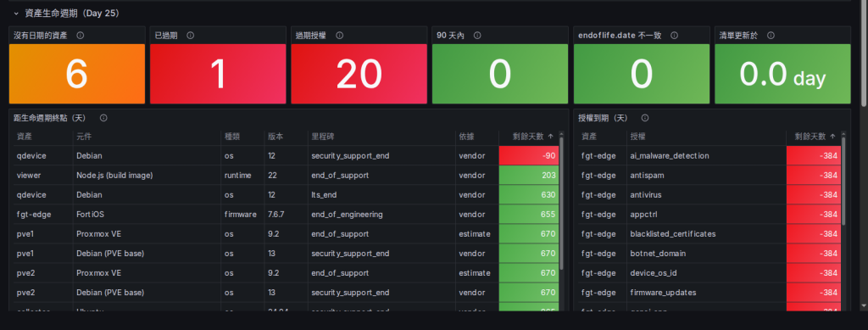
Task: Open 90 天內 panel title menu
Action: [x=450, y=36]
